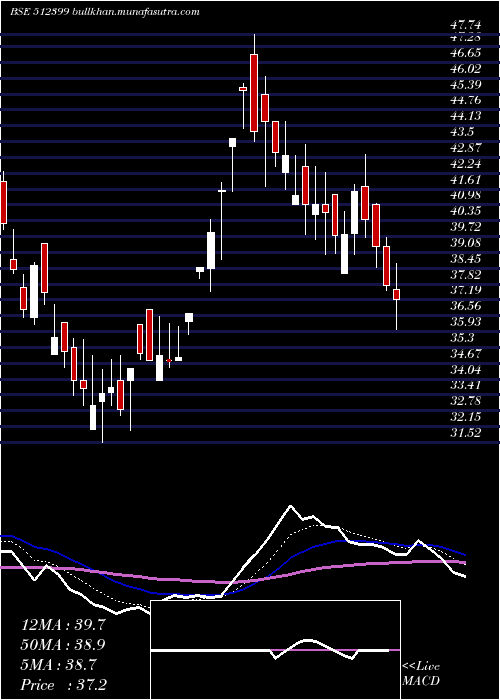This screenshot has width=500, height=700.
Task: Select the 32.15 price level label
Action: (x=465, y=417)
